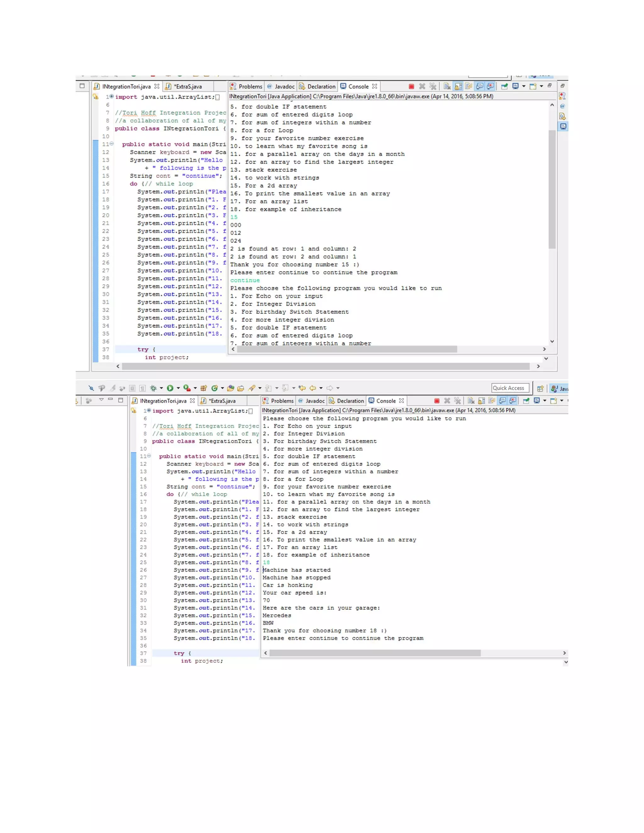Open view menu triangle in lower left panel
This screenshot has width=644, height=833.
point(102,399)
